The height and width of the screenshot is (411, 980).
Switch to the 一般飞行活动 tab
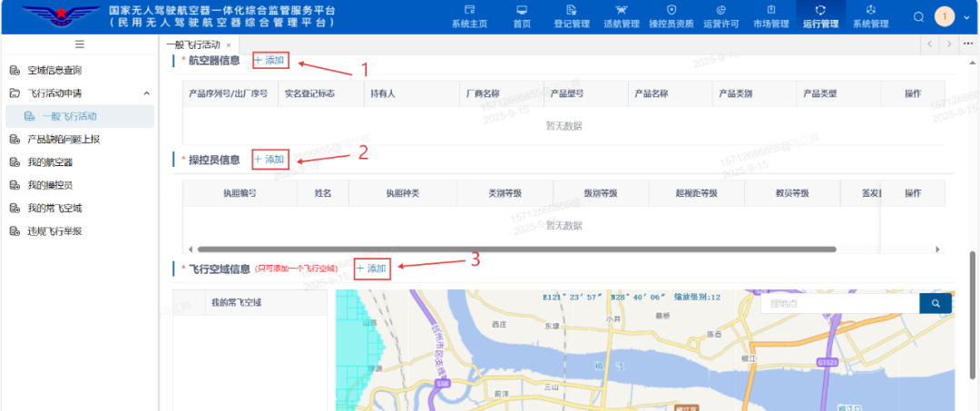coord(193,45)
